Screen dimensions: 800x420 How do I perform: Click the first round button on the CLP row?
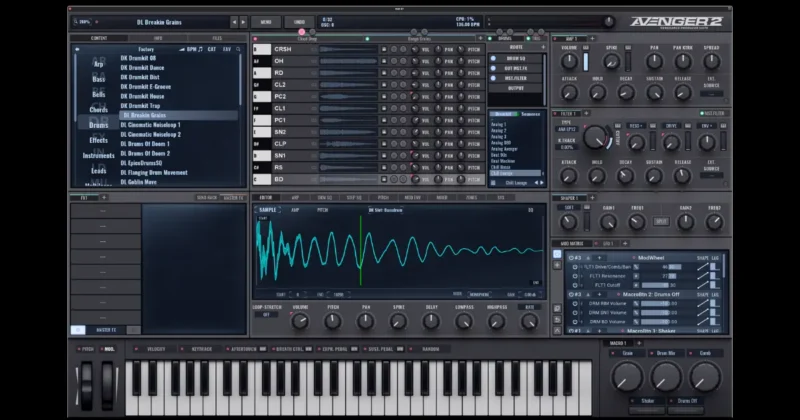pos(394,144)
